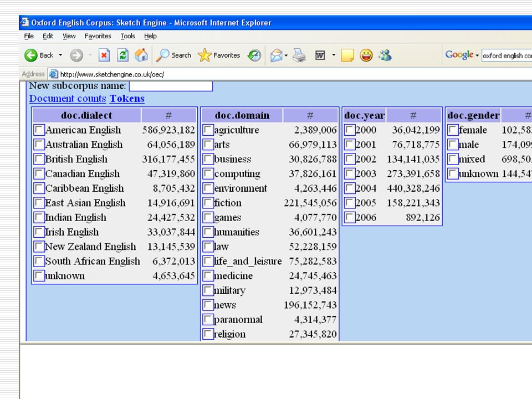Tick the computing domain checkbox
This screenshot has height=399, width=532.
(x=208, y=173)
